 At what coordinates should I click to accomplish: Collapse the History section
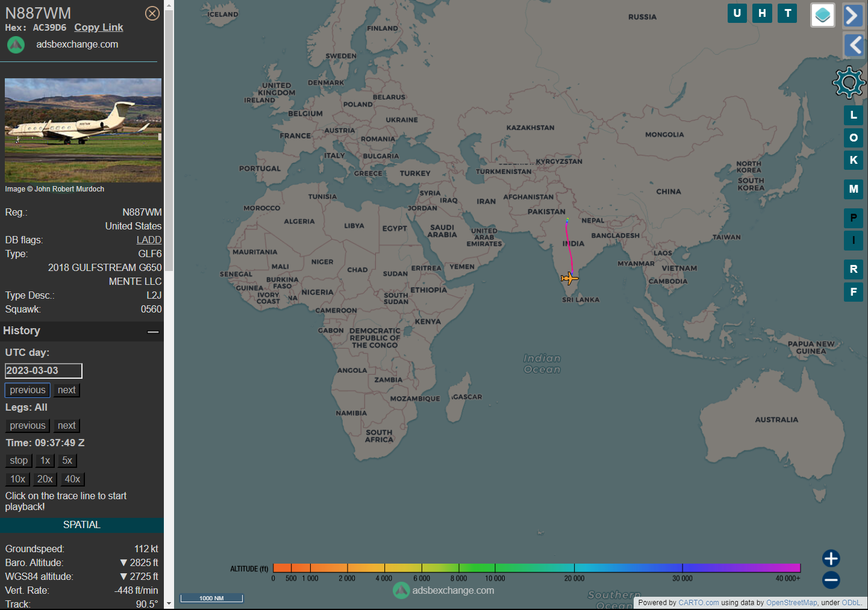coord(153,331)
